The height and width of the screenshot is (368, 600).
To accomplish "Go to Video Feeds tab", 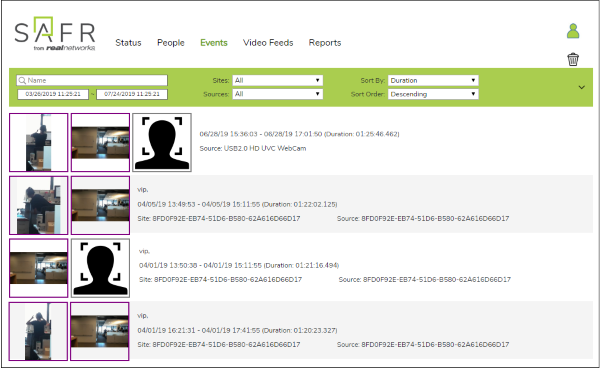I will (x=268, y=43).
